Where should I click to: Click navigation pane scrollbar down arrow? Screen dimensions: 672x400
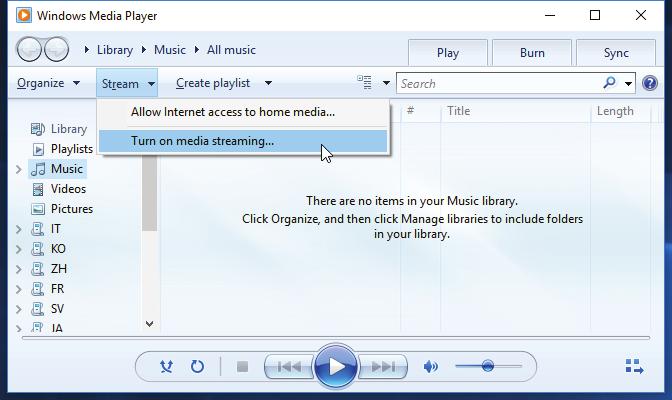[x=150, y=324]
